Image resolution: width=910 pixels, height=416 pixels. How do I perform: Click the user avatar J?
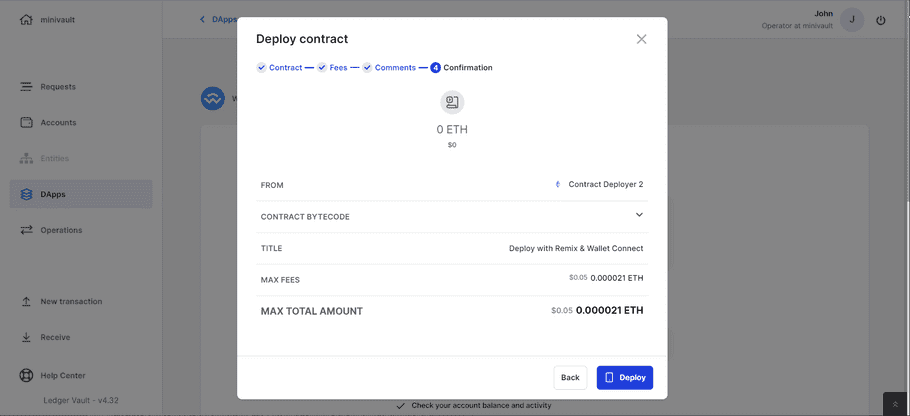pos(852,20)
